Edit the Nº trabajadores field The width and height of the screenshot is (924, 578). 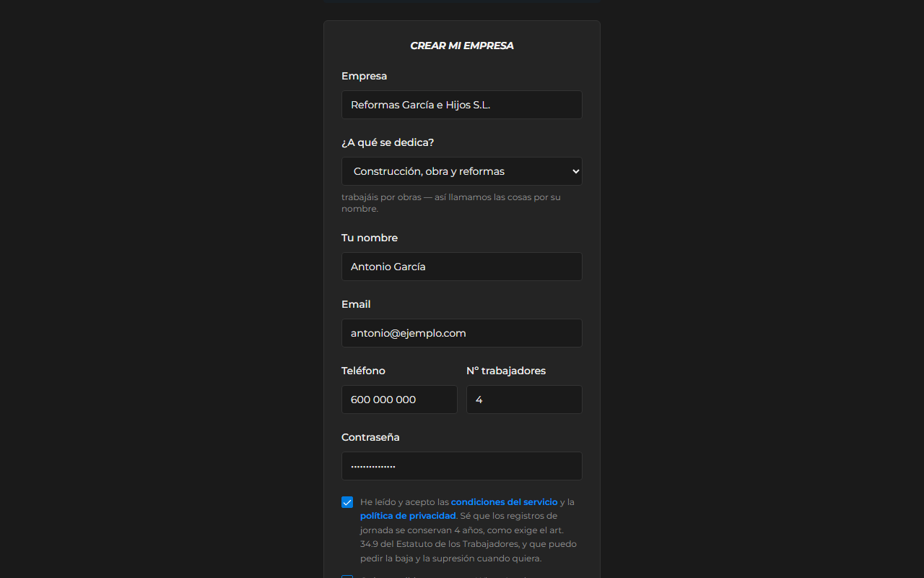524,400
